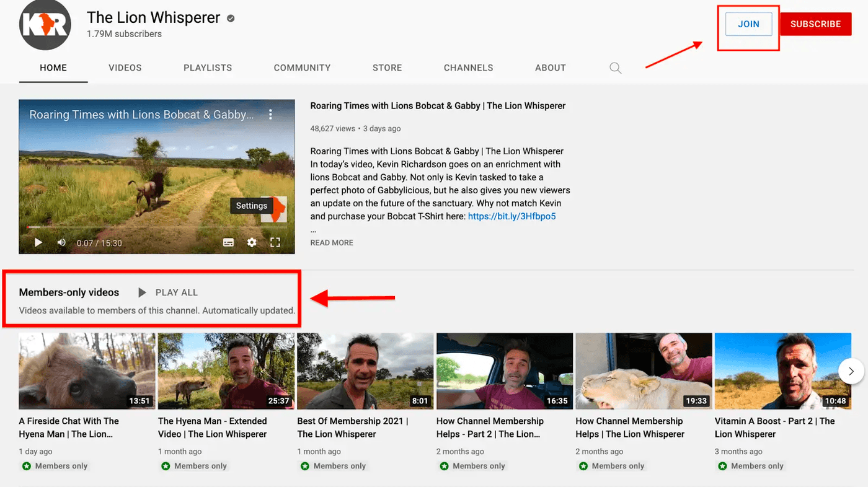Enter fullscreen on the video player

[x=275, y=242]
